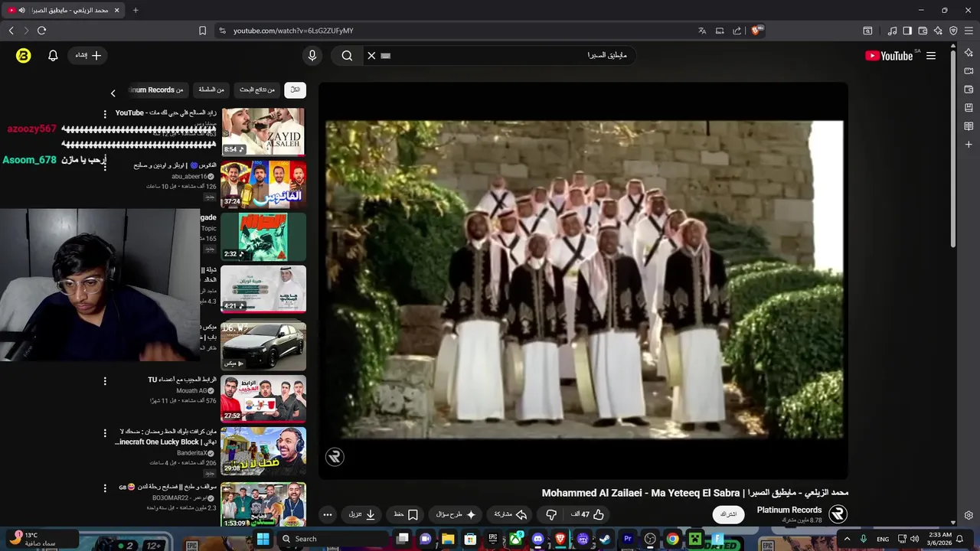The image size is (980, 551).
Task: Click the Ask question sparkle button
Action: tap(456, 514)
